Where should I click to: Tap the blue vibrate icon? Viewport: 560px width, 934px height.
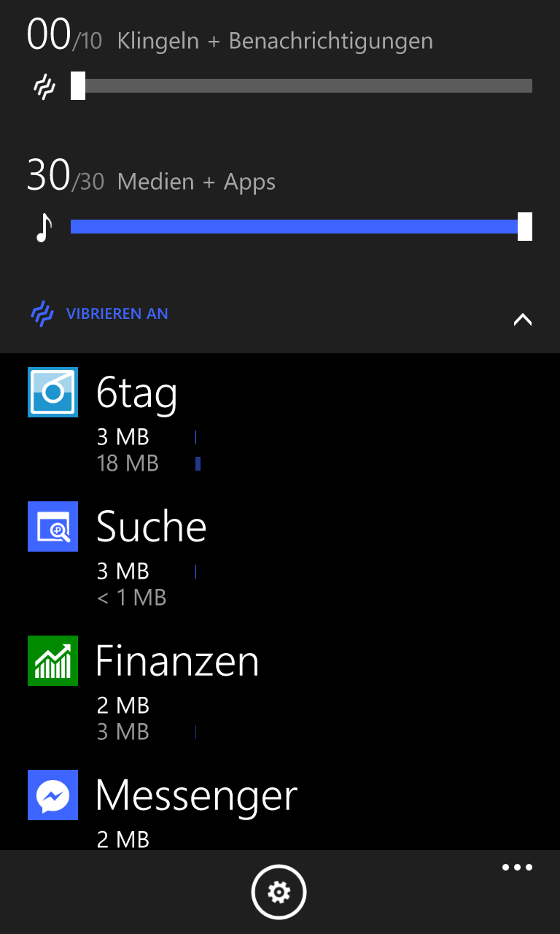[43, 314]
